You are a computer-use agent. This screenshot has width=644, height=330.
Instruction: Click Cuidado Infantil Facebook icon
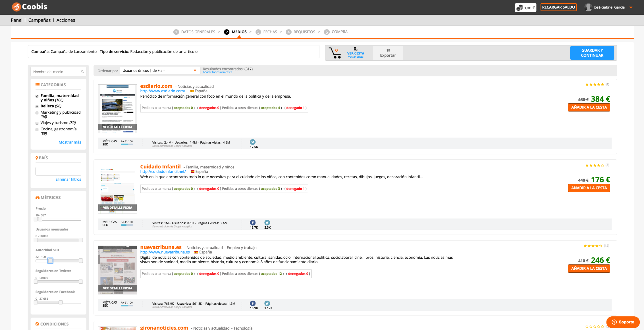click(x=253, y=223)
